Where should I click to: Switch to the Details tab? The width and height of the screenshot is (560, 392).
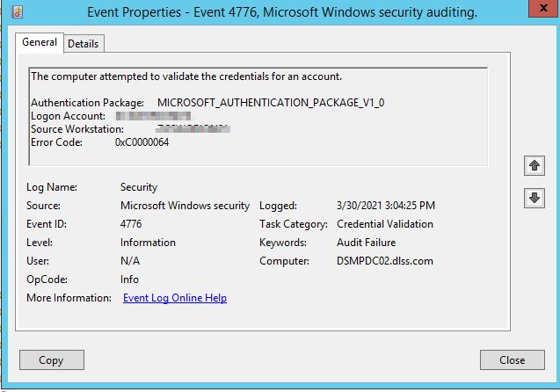pos(84,43)
